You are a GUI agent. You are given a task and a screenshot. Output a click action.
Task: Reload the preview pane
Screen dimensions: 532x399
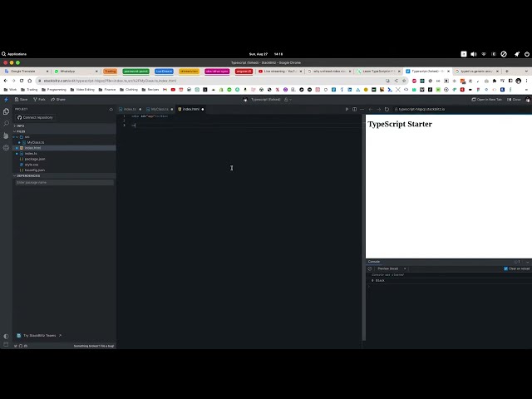point(387,109)
